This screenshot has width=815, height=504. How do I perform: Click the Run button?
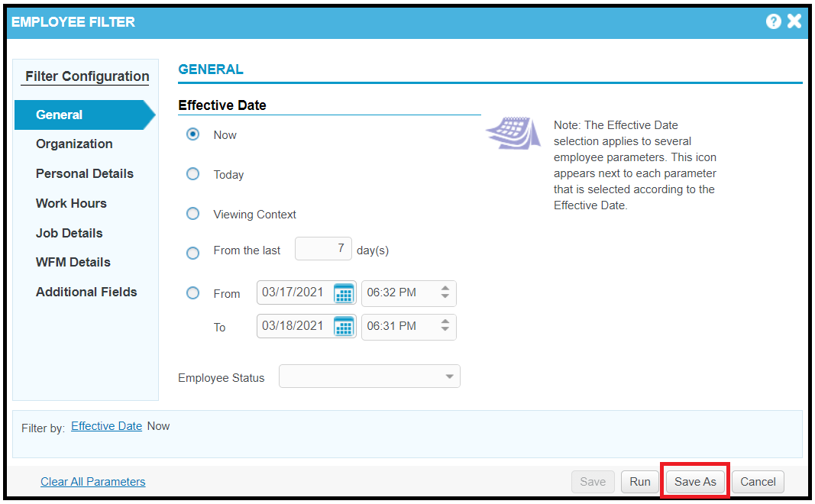pos(640,482)
